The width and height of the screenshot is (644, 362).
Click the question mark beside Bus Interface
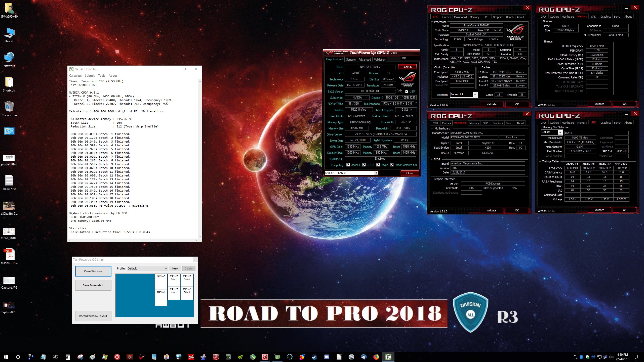(x=416, y=104)
